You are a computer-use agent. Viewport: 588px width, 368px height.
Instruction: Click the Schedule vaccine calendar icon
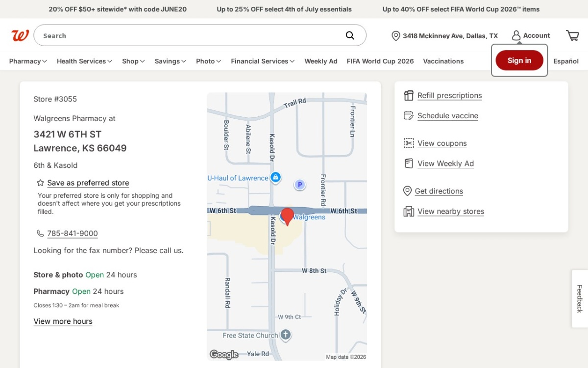pos(409,115)
